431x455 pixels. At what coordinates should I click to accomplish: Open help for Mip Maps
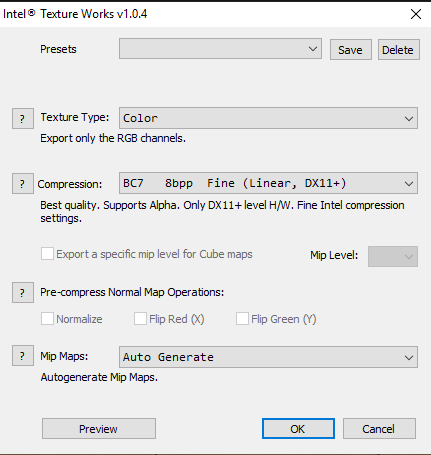[x=23, y=356]
